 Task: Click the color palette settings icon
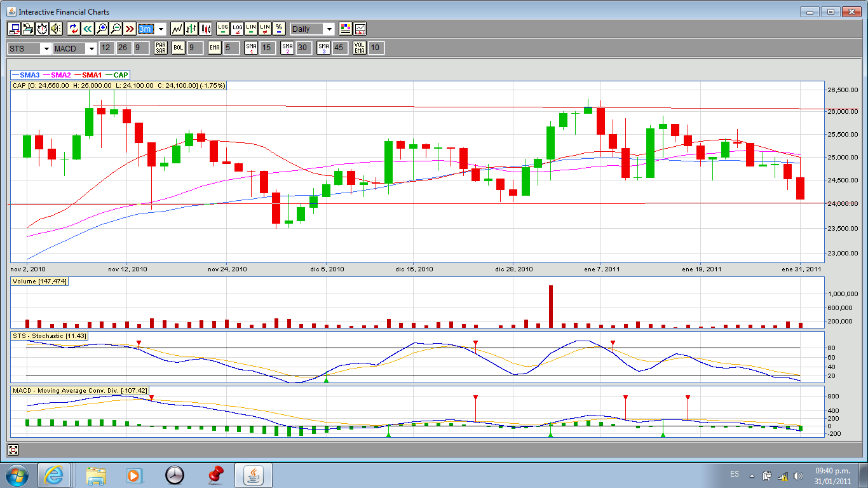346,29
